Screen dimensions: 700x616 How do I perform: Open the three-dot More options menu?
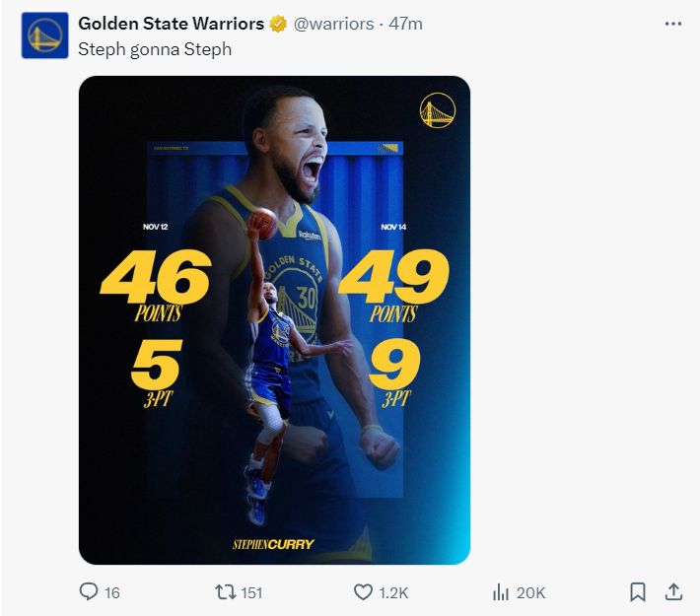pyautogui.click(x=673, y=24)
